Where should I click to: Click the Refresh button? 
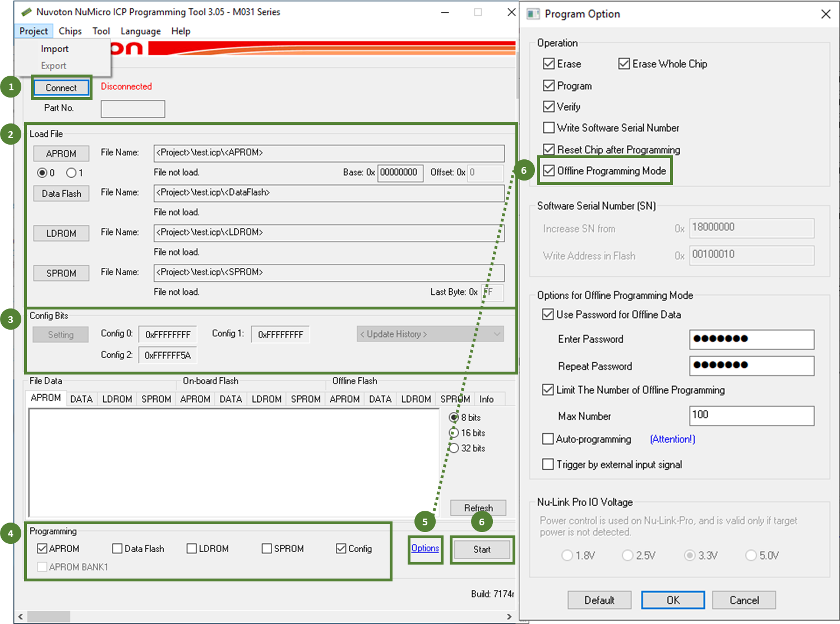(478, 508)
